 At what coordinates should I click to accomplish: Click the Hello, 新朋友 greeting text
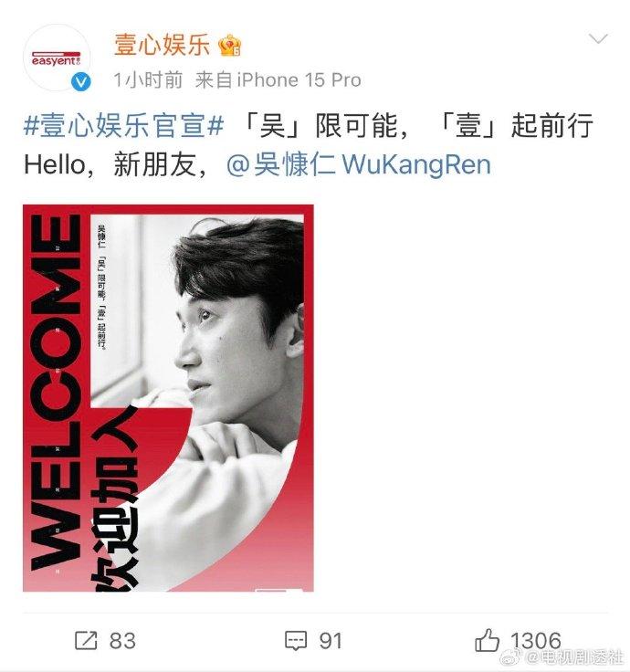point(116,164)
